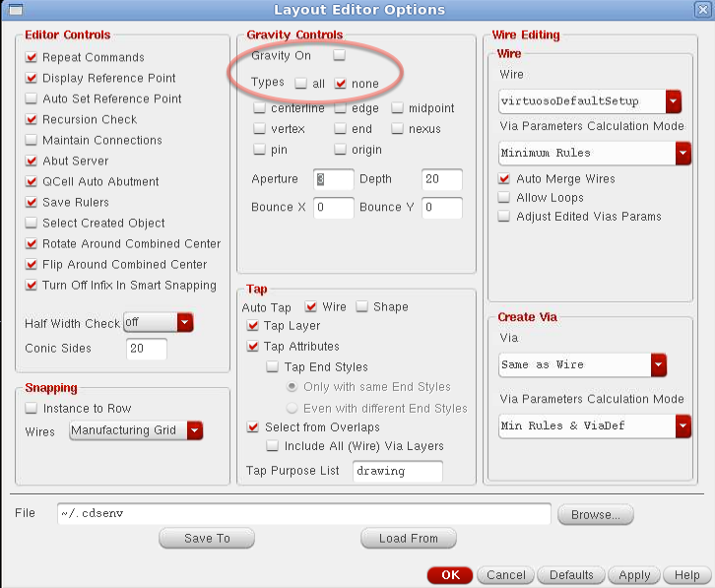Image resolution: width=715 pixels, height=588 pixels.
Task: Enable the Gravity On checkbox
Action: click(x=339, y=55)
